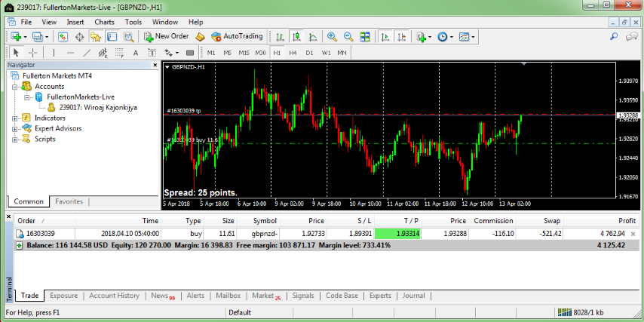Switch chart to candlesticks
Screen dimensions: 644x322
pyautogui.click(x=296, y=36)
